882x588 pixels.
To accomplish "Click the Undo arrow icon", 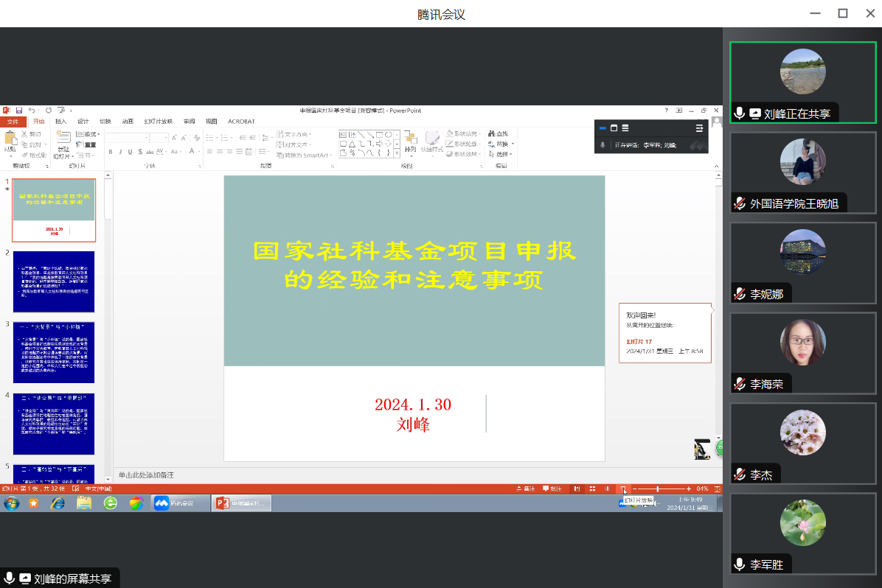I will coord(32,111).
